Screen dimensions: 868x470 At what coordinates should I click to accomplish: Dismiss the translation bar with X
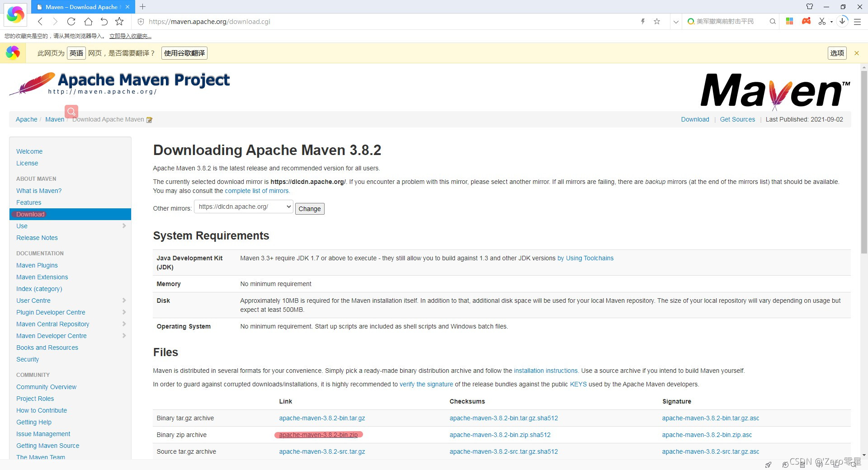point(856,53)
